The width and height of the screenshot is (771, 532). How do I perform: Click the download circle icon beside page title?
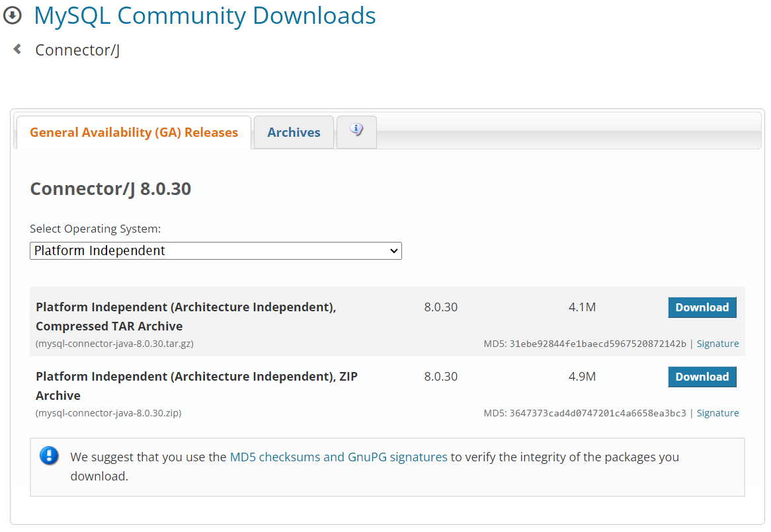[13, 15]
